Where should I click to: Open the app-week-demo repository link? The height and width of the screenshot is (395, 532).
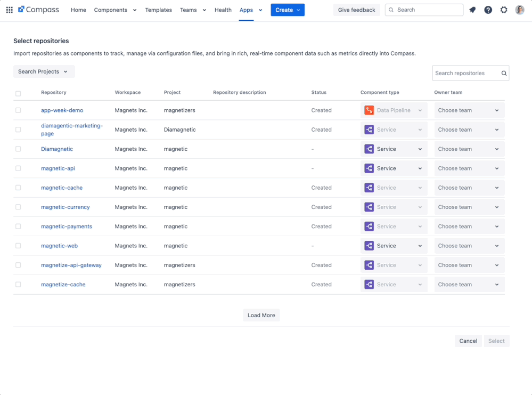point(62,110)
